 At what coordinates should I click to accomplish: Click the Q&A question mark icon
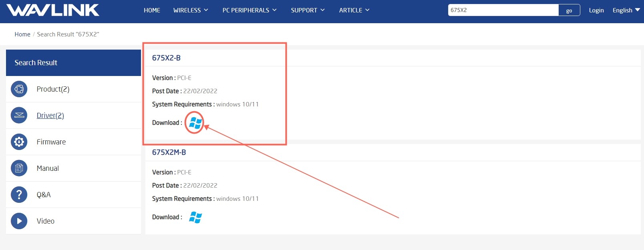click(x=19, y=195)
